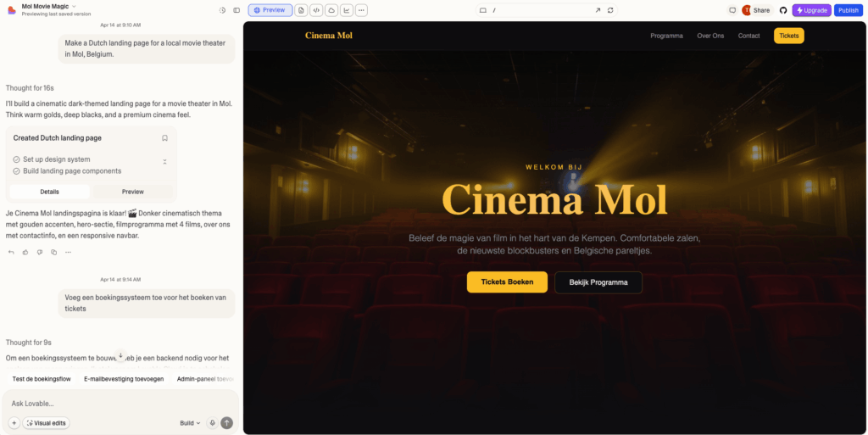Open the version history clock icon
Image resolution: width=868 pixels, height=435 pixels.
pyautogui.click(x=223, y=10)
